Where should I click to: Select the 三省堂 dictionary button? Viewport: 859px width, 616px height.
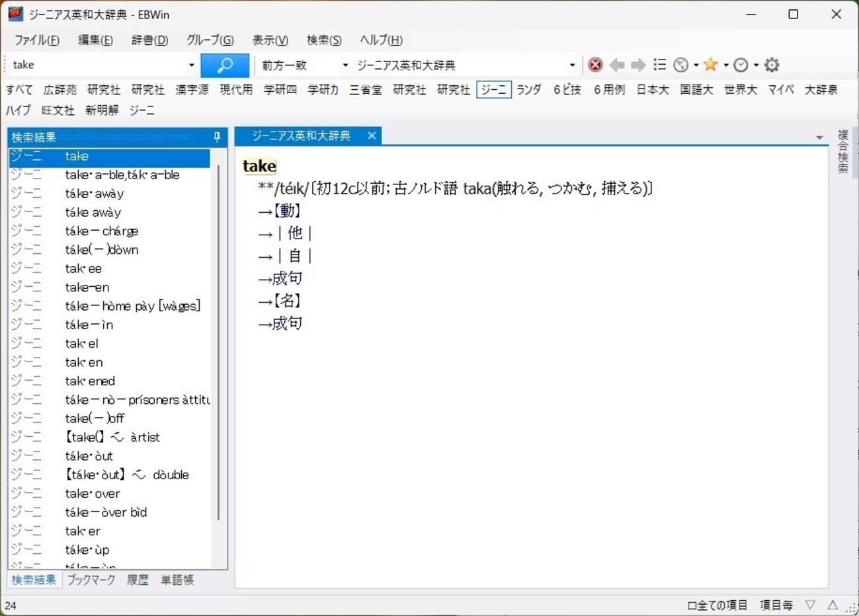click(x=366, y=89)
